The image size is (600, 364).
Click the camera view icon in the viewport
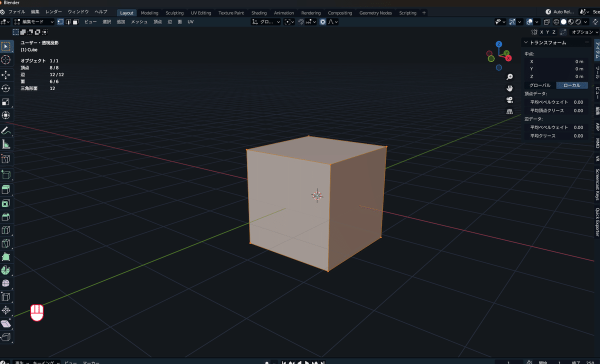pyautogui.click(x=509, y=99)
